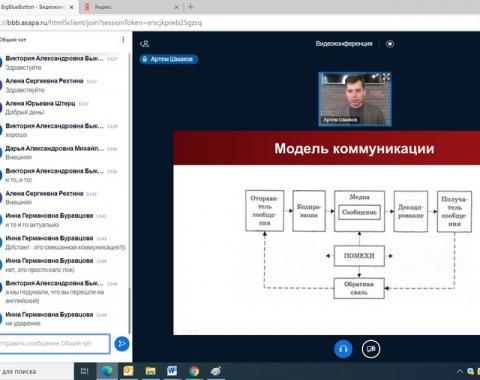This screenshot has width=480, height=380.
Task: Open Microsoft Edge from the taskbar
Action: point(107,371)
